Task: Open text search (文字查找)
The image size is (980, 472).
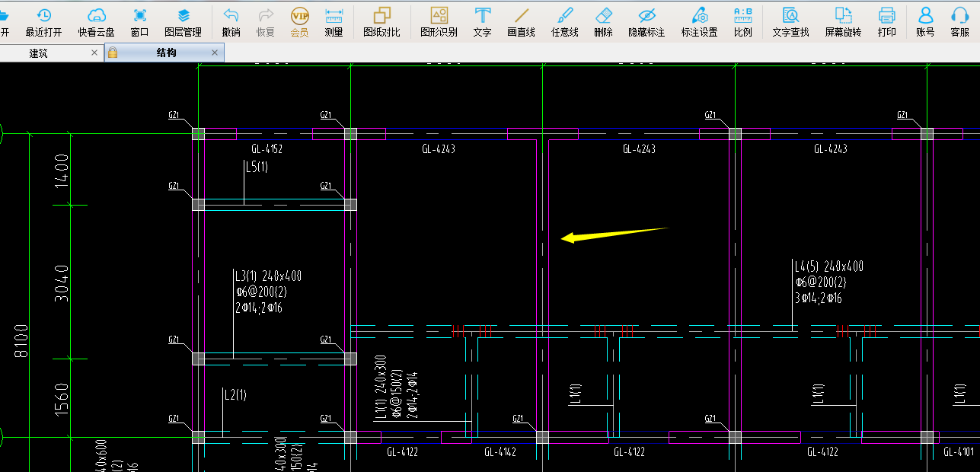Action: [x=790, y=21]
